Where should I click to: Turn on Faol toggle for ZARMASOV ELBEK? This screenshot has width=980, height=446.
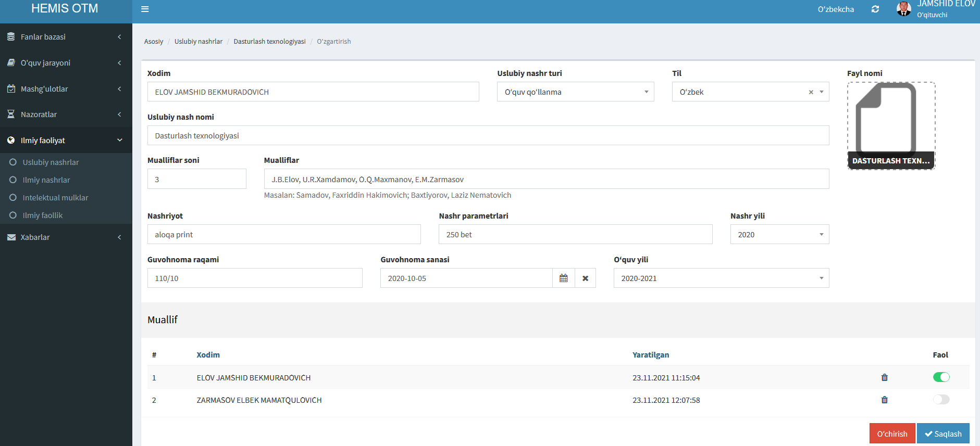[941, 400]
